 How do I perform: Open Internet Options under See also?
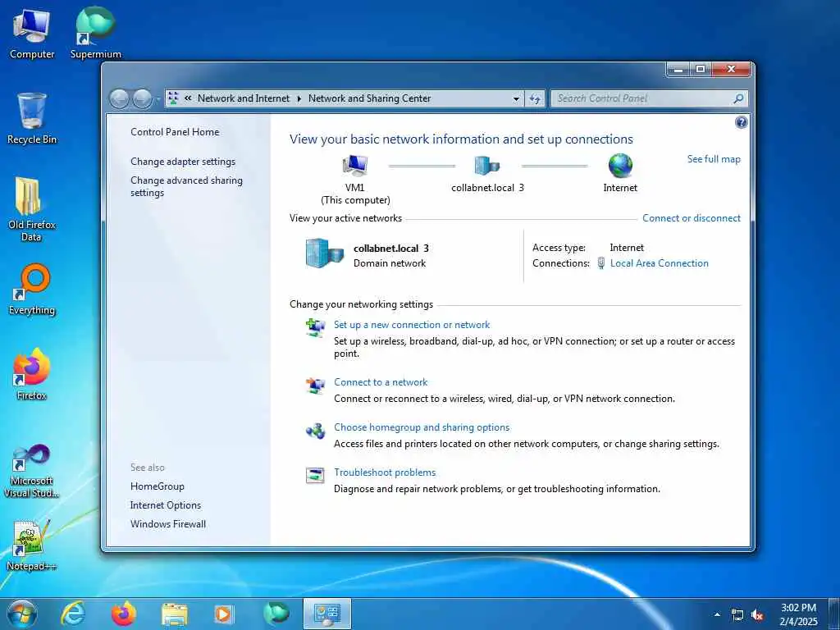coord(166,505)
